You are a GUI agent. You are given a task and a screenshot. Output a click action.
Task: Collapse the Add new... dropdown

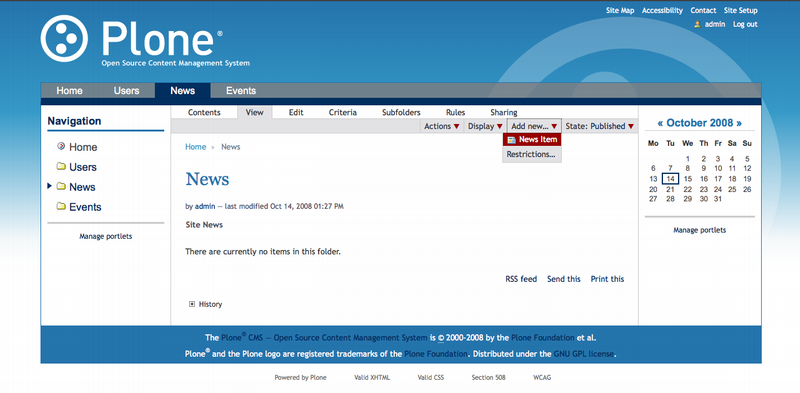(x=534, y=126)
